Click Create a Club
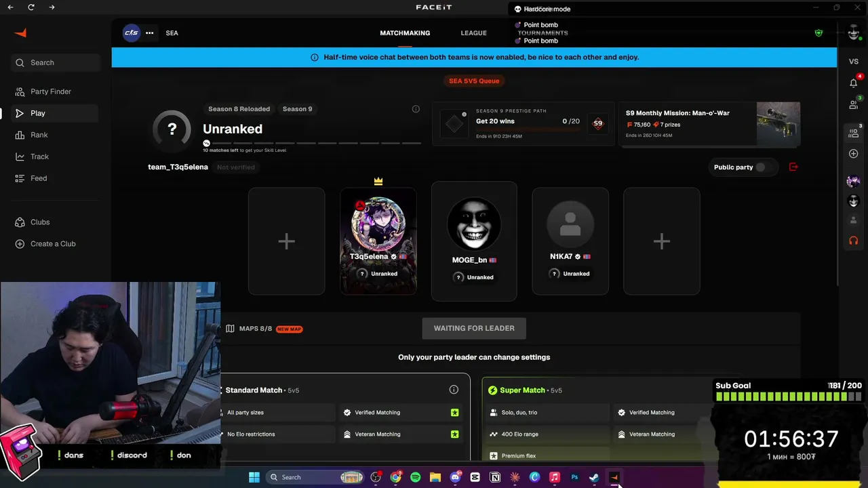The height and width of the screenshot is (488, 868). [53, 244]
